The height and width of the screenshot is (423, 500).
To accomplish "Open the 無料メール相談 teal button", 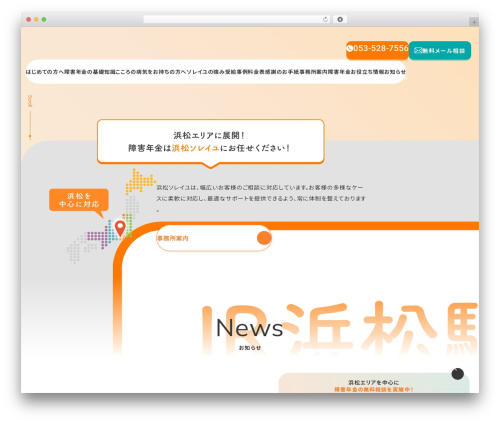I will click(x=440, y=51).
